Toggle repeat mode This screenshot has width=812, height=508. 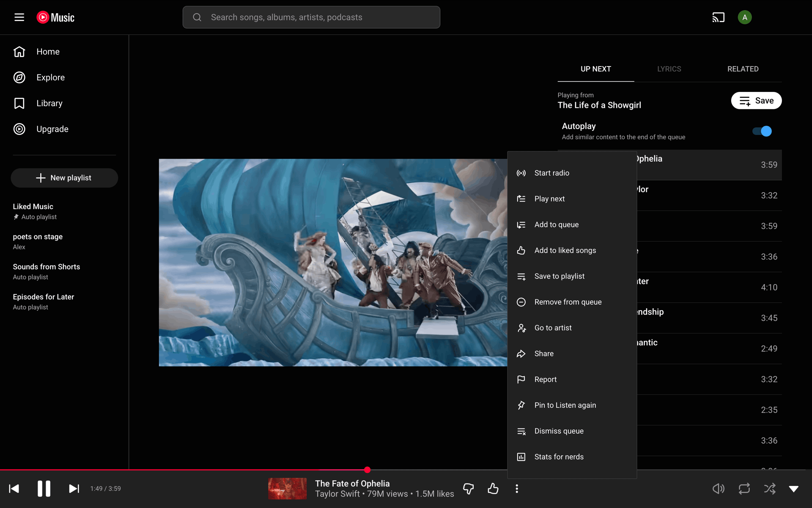[744, 489]
